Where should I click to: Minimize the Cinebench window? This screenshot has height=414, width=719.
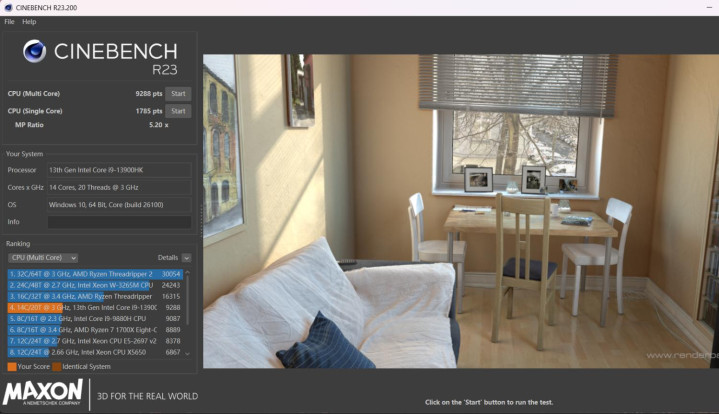coord(709,8)
